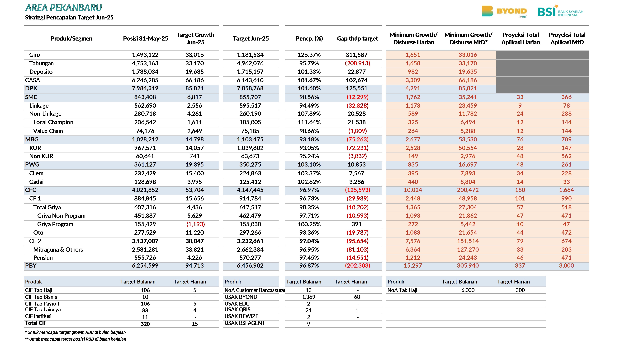The image size is (644, 362).
Task: Select the Value Chain row label
Action: tap(48, 131)
